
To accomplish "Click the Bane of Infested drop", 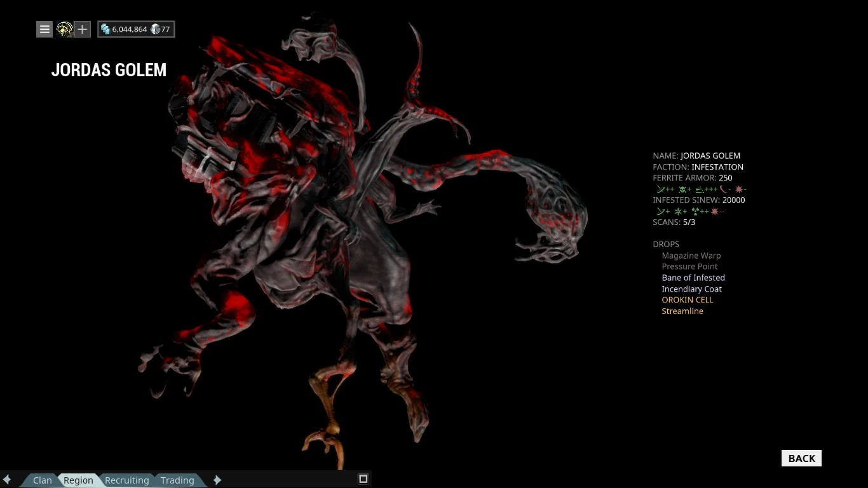I will pos(693,278).
